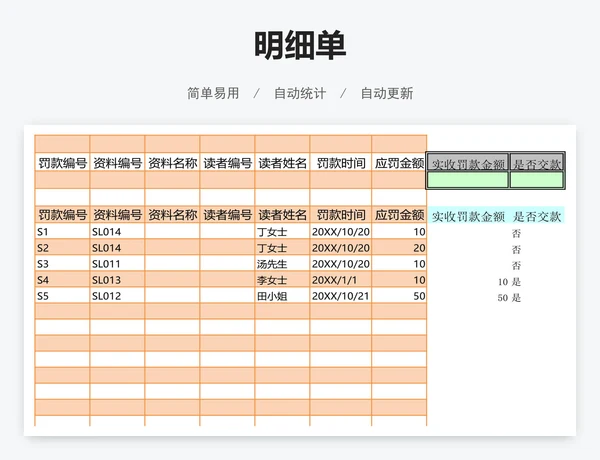Select the cyan 实收罚款金额 column header
Viewport: 600px width, 460px height.
tap(467, 216)
